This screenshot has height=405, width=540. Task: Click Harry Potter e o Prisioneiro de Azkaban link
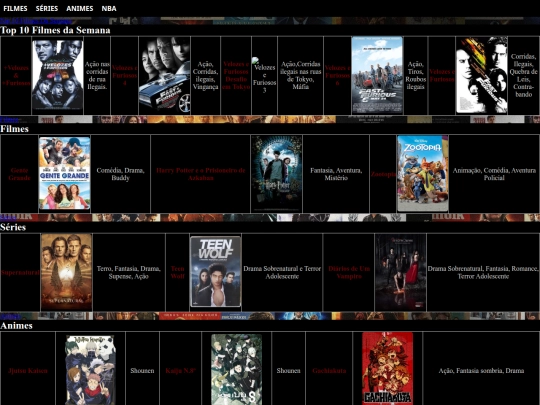point(200,174)
